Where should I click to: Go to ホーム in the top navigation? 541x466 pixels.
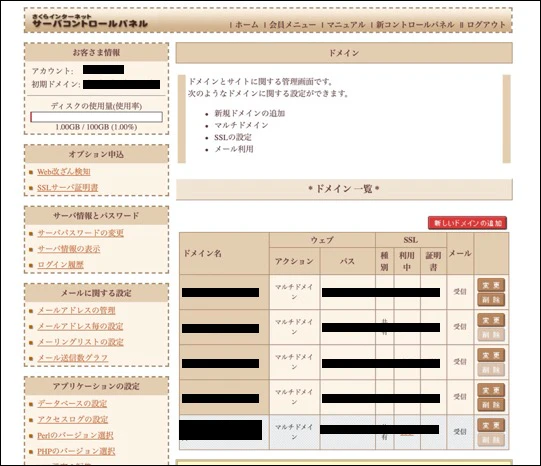(247, 25)
